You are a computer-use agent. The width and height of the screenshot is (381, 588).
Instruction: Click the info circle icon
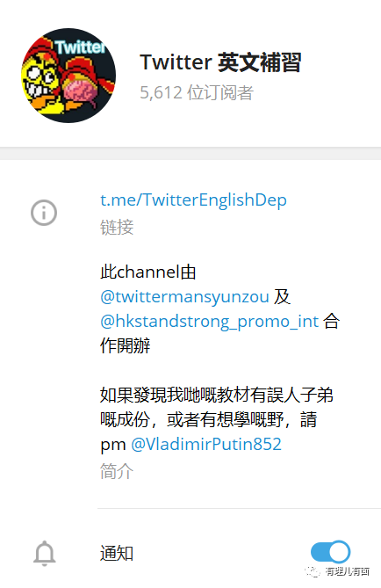tap(44, 213)
